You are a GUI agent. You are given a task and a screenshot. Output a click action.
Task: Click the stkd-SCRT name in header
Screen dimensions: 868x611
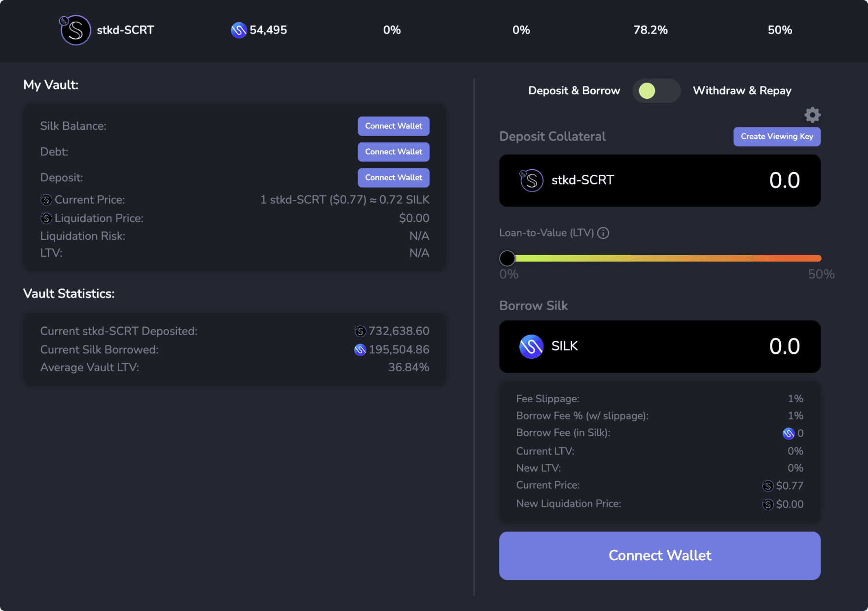pyautogui.click(x=125, y=30)
